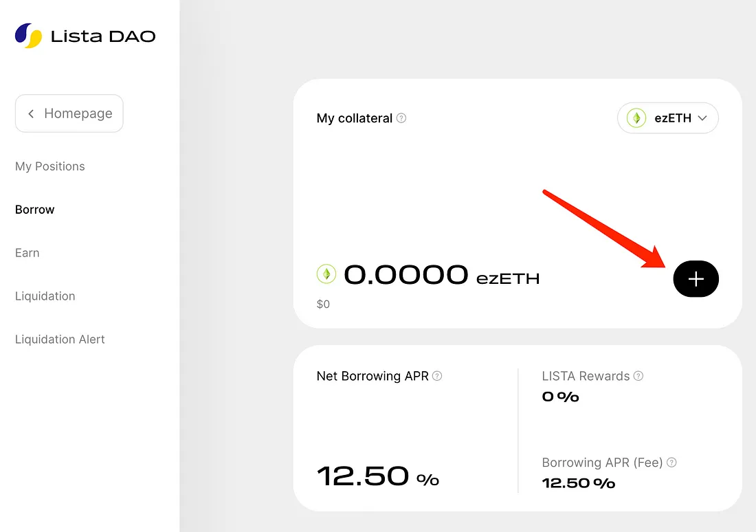Click the Lista DAO brand name text

coord(103,36)
